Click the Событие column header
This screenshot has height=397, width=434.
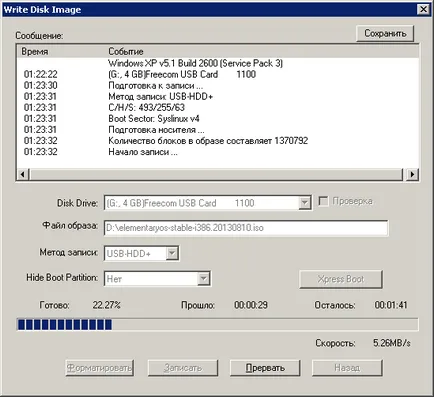click(x=126, y=52)
